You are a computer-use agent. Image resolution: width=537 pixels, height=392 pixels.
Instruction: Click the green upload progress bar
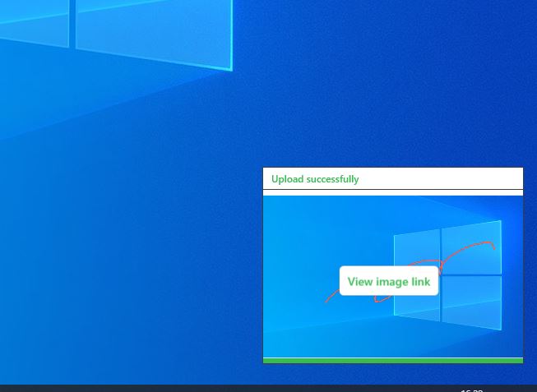tap(393, 361)
